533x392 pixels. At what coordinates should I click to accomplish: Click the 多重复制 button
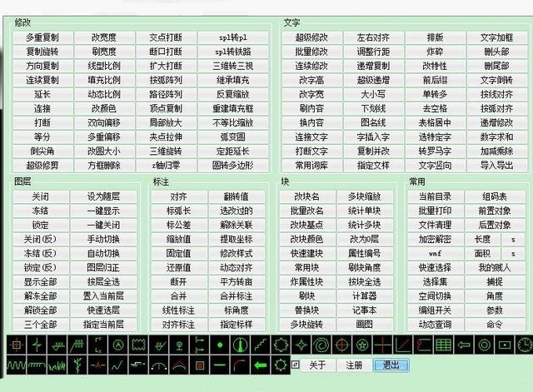tap(42, 37)
